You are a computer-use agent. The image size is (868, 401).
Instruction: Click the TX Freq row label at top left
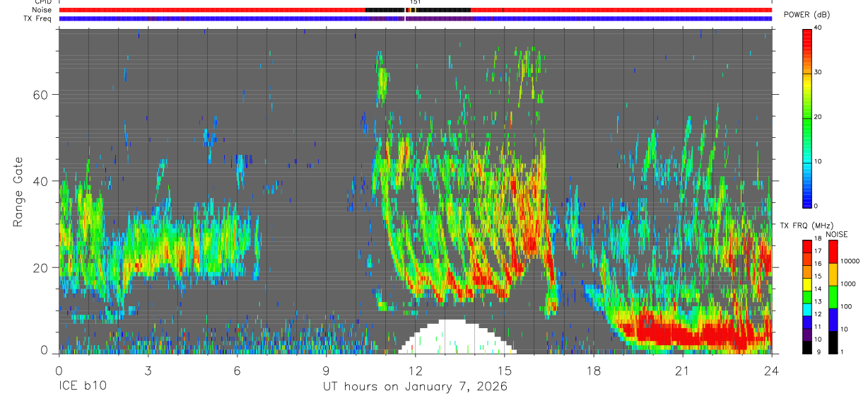coord(37,18)
